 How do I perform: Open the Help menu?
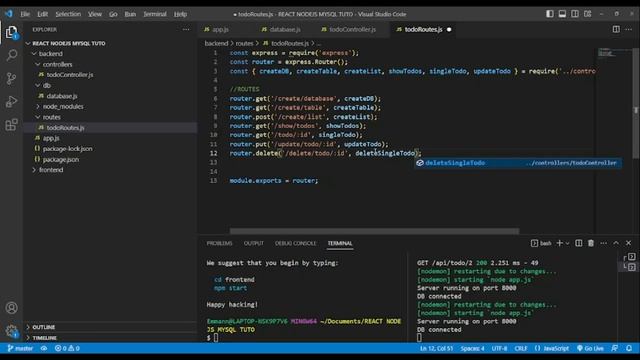tap(180, 14)
